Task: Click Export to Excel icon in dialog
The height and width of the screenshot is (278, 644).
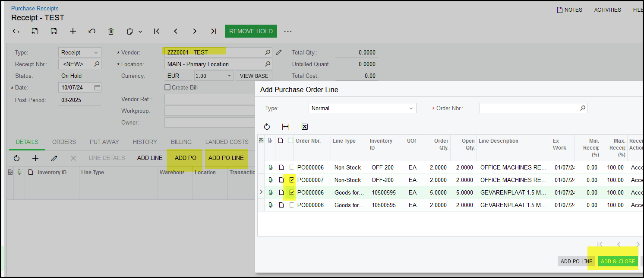Action: [x=305, y=127]
